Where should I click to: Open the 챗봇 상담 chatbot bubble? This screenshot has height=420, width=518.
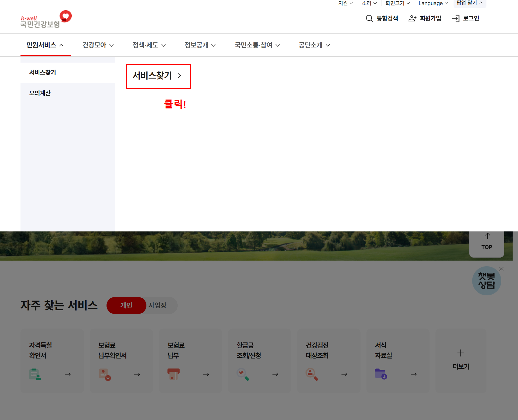tap(486, 281)
